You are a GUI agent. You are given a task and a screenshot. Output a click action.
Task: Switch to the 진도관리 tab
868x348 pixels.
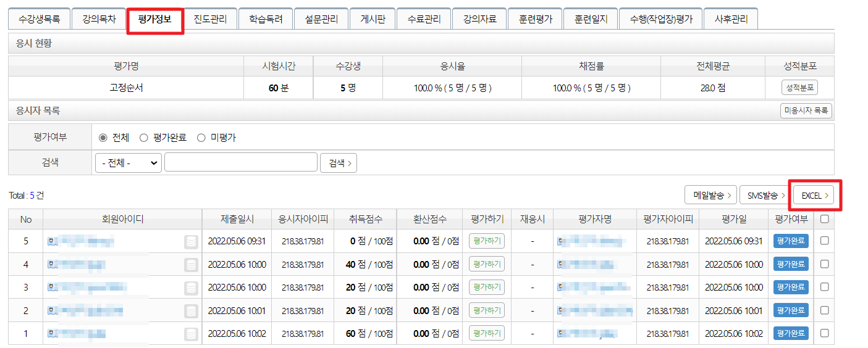tap(210, 19)
